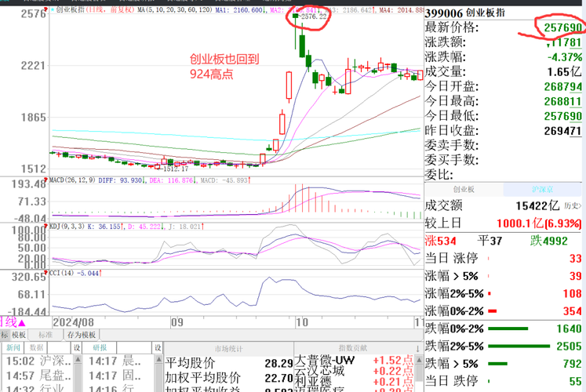Select the 市场统计 tab
The width and height of the screenshot is (586, 392).
coord(229,349)
